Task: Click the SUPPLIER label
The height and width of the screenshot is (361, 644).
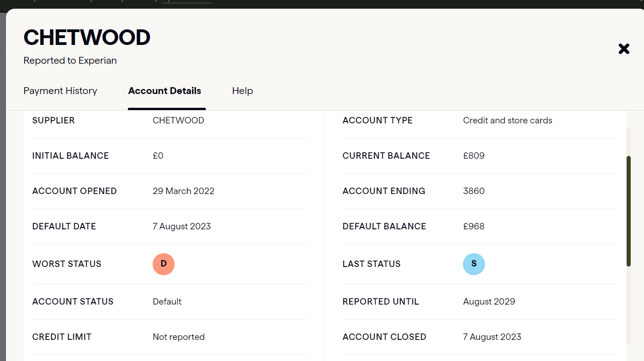Action: [x=53, y=121]
